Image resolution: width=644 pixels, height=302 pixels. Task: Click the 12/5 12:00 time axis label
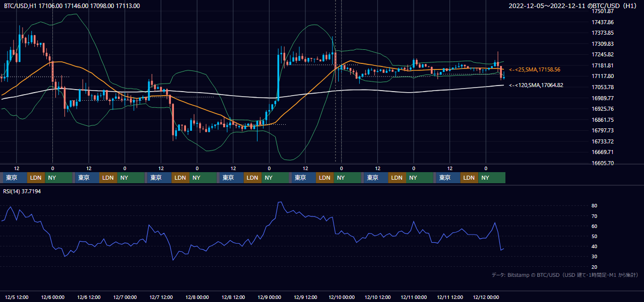point(17,297)
